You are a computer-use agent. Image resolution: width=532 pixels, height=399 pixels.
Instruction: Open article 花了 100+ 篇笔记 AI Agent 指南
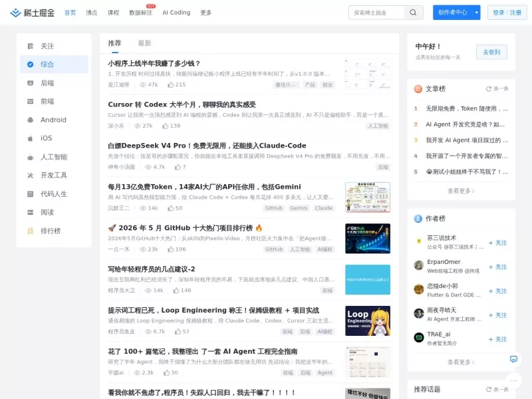(x=203, y=352)
